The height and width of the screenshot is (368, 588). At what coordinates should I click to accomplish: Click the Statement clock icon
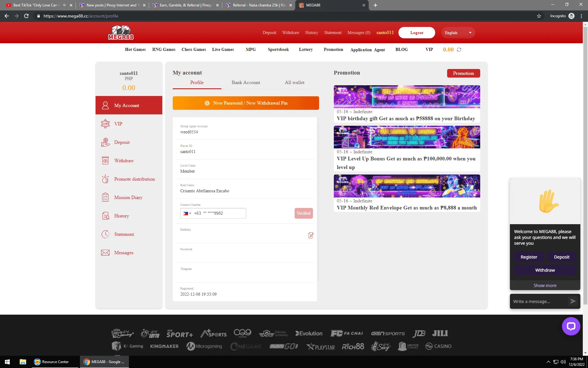pos(105,234)
